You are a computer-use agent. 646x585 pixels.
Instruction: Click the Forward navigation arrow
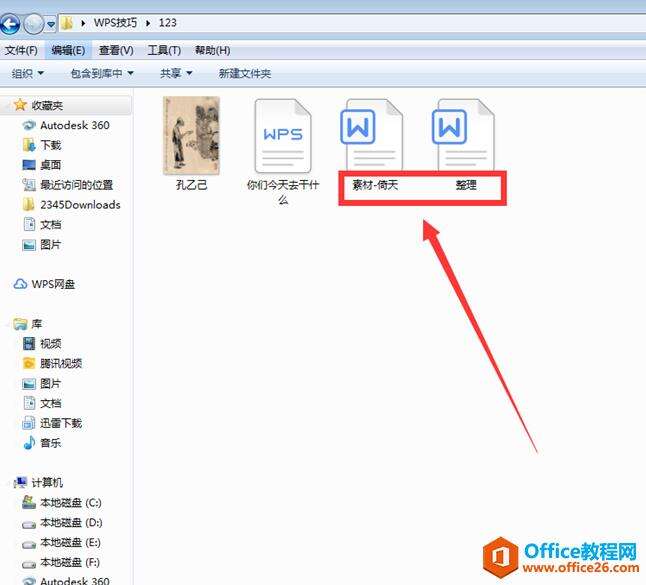pos(33,23)
